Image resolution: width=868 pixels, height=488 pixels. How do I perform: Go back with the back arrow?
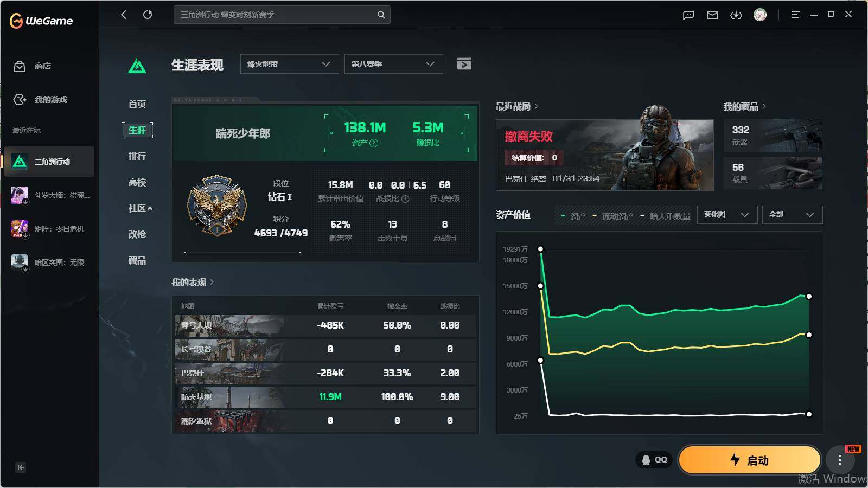pyautogui.click(x=124, y=15)
